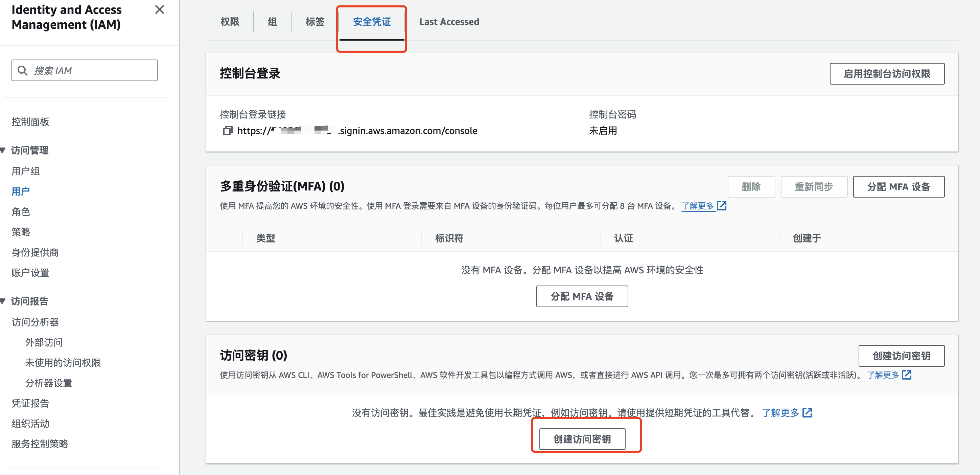Open 策略 from the navigation
The height and width of the screenshot is (475, 980).
(x=21, y=232)
